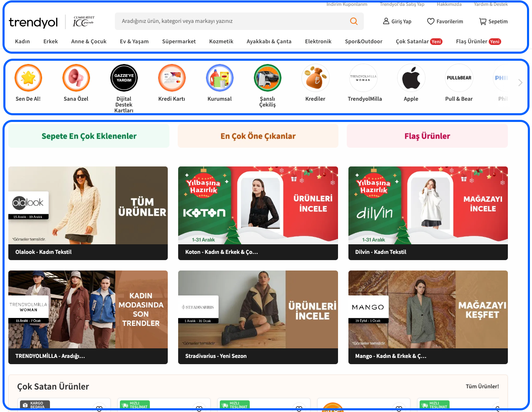The height and width of the screenshot is (412, 532).
Task: Open the Spor&Outdoor menu
Action: click(x=363, y=42)
